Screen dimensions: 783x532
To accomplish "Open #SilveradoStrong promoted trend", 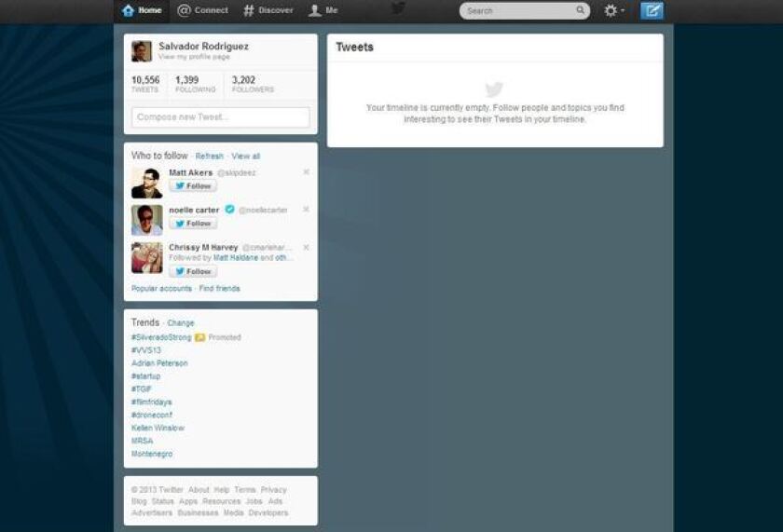I will [x=161, y=337].
